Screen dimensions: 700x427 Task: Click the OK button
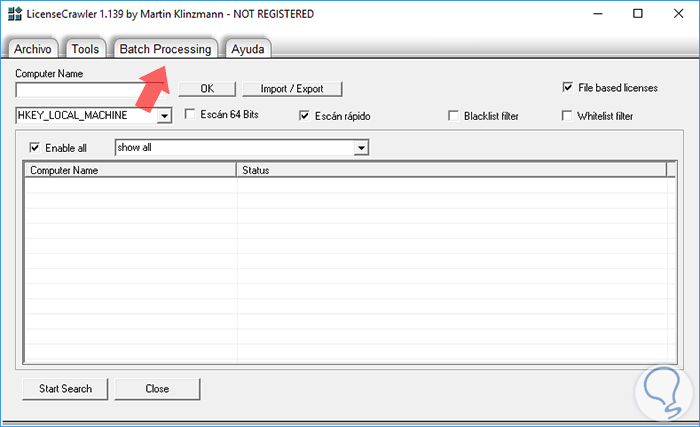click(207, 89)
